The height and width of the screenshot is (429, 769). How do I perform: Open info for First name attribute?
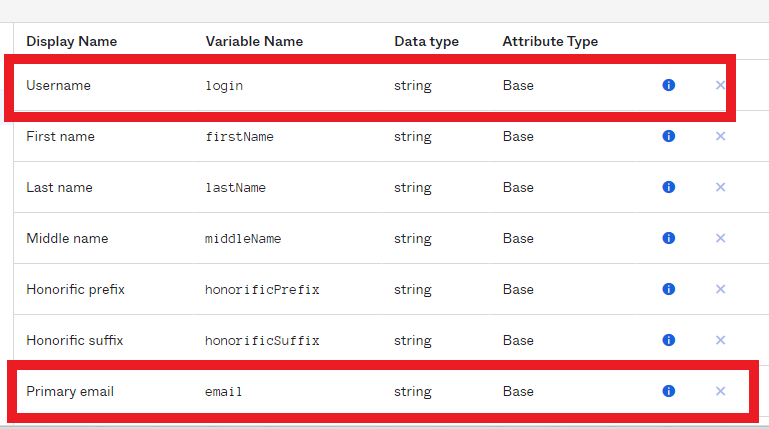coord(669,136)
